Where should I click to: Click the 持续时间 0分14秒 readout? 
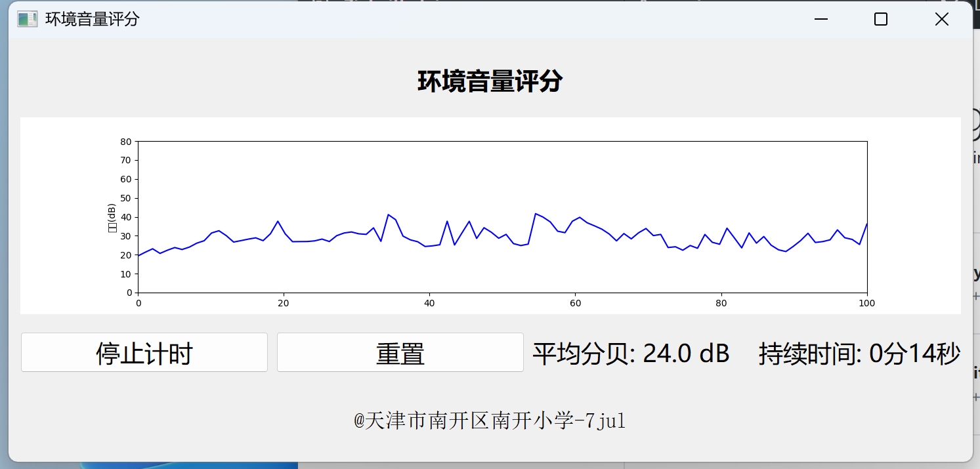point(859,354)
